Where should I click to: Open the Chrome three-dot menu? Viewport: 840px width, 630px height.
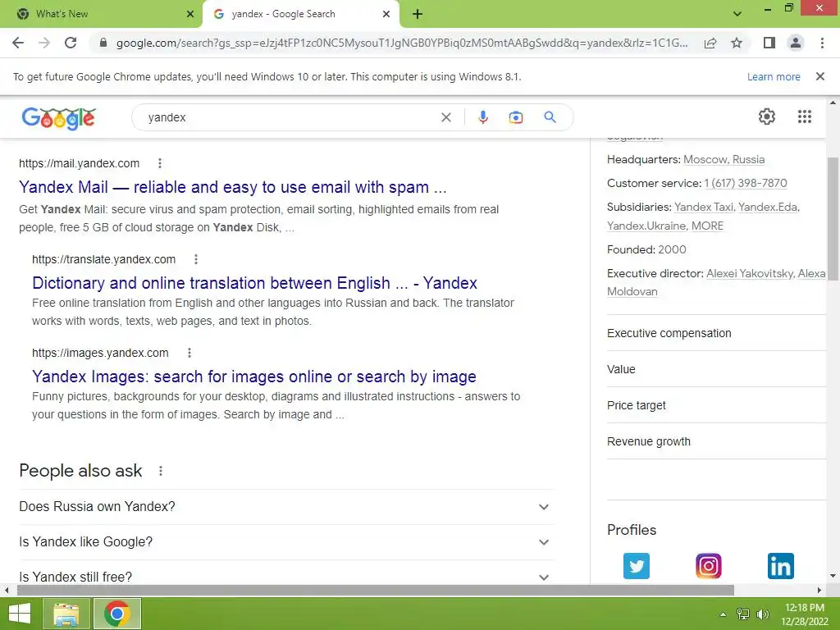pyautogui.click(x=822, y=43)
